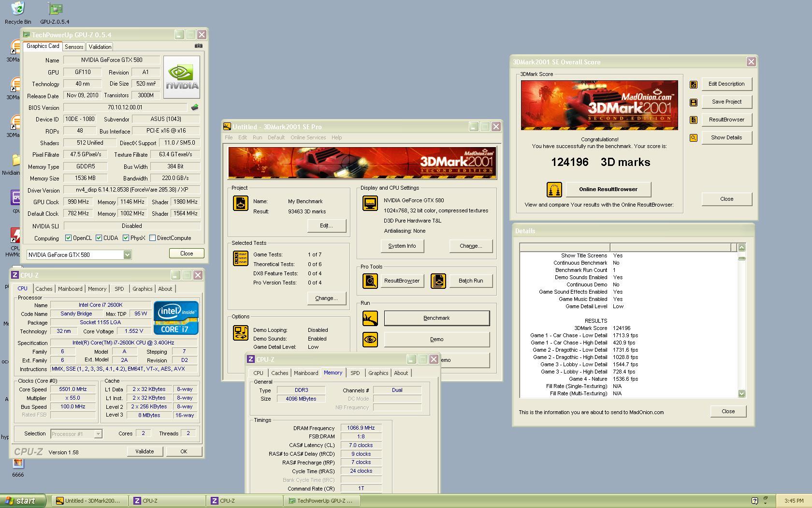Click the Edit Description icon in score window
The width and height of the screenshot is (812, 508).
pos(694,84)
